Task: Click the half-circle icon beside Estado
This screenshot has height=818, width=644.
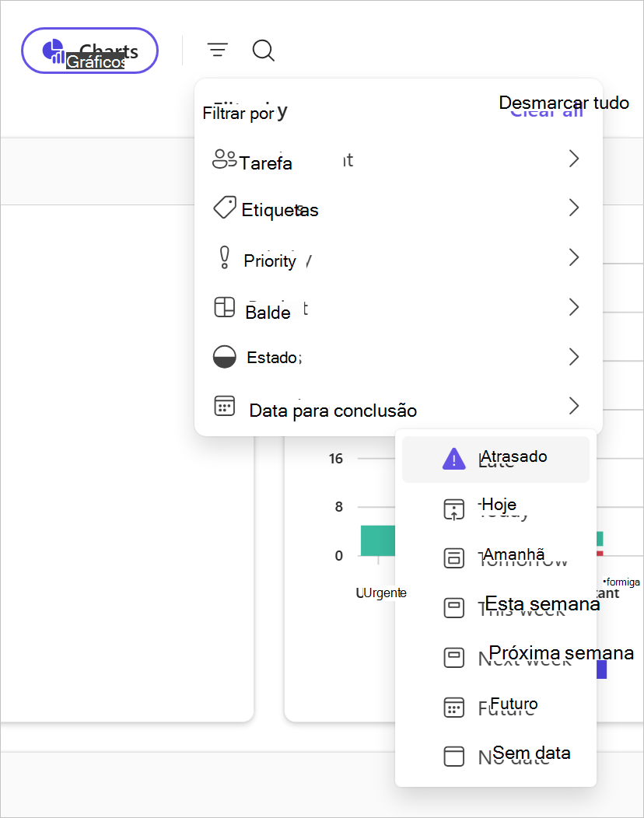Action: coord(225,357)
